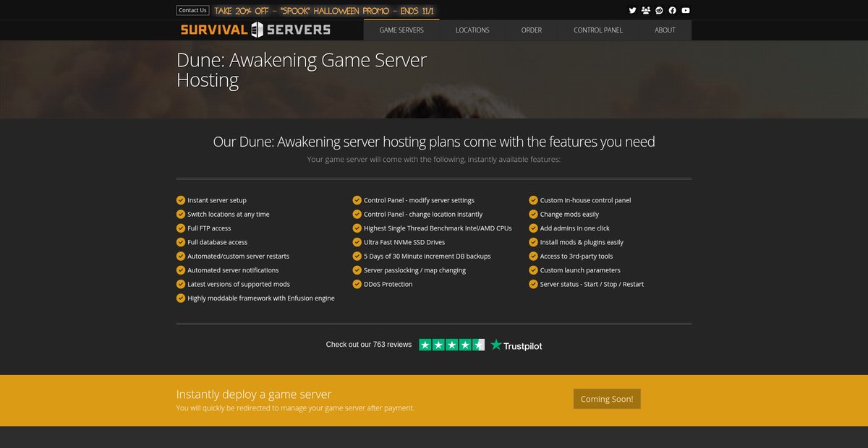The height and width of the screenshot is (448, 868).
Task: Click checkmark icon beside Full database access
Action: click(x=181, y=242)
